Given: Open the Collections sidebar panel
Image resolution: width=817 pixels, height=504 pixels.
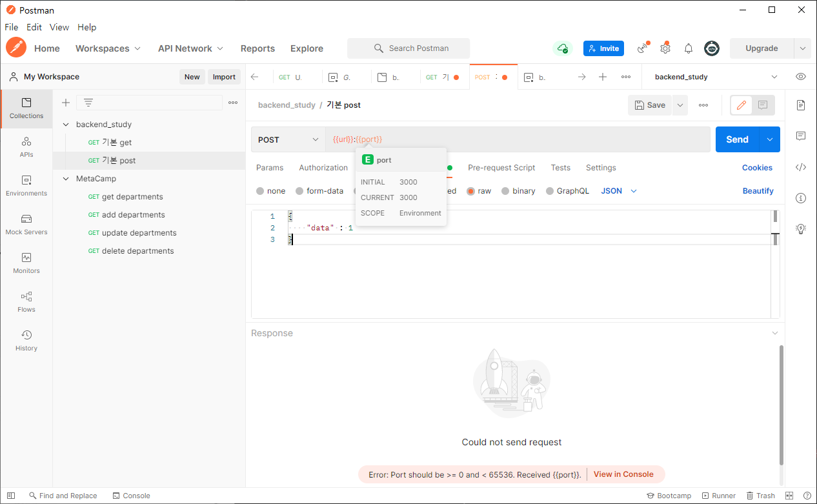Looking at the screenshot, I should [26, 108].
